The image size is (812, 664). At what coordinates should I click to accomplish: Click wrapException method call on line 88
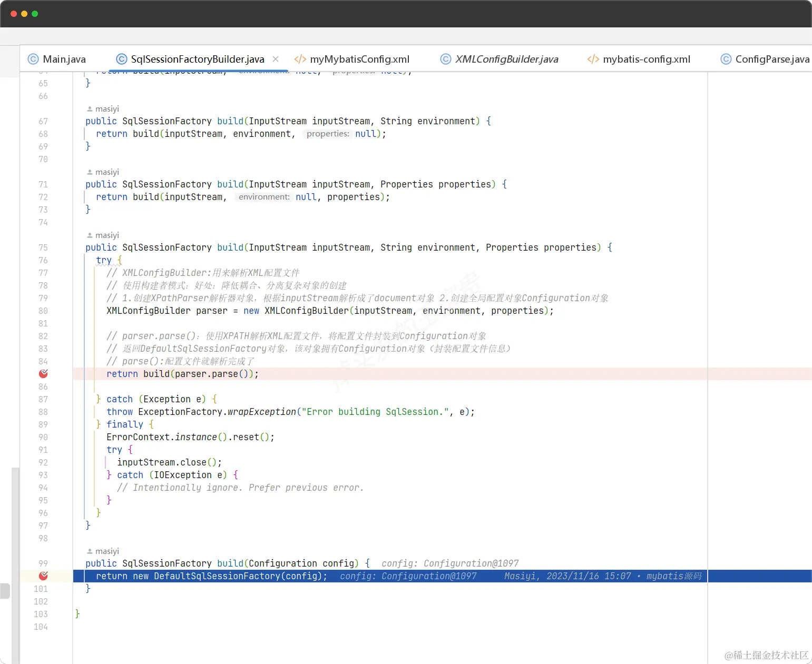262,412
